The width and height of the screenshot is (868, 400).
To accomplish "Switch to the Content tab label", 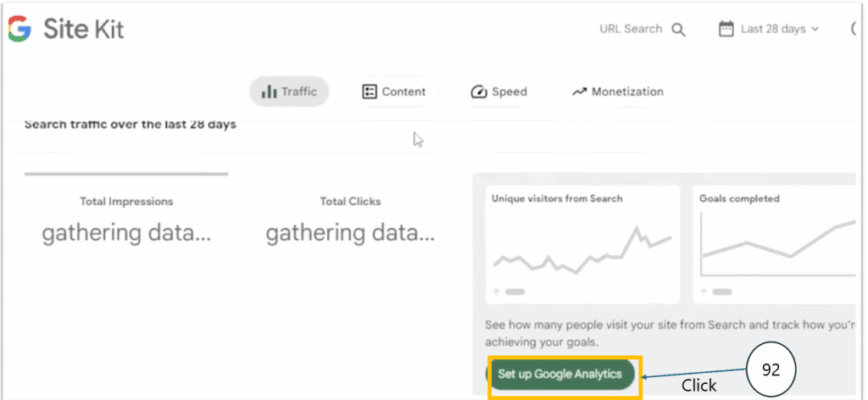I will [x=403, y=92].
